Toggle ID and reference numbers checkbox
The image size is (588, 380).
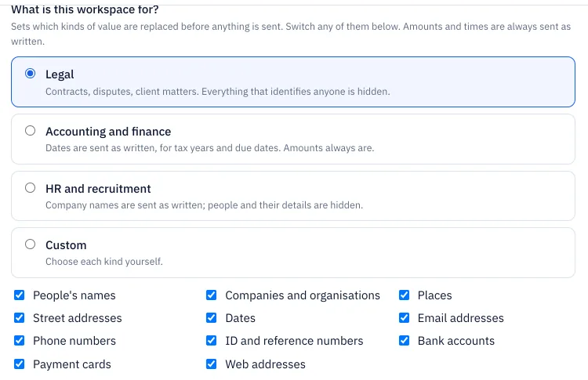211,340
